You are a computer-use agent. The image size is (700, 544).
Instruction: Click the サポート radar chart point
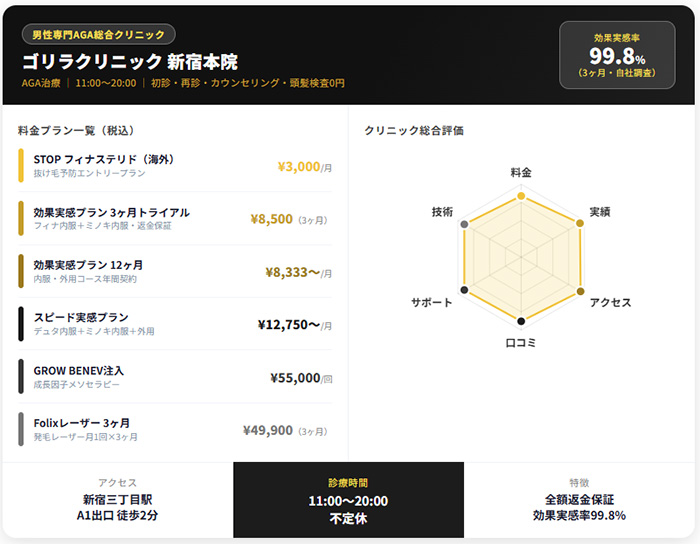[x=464, y=289]
